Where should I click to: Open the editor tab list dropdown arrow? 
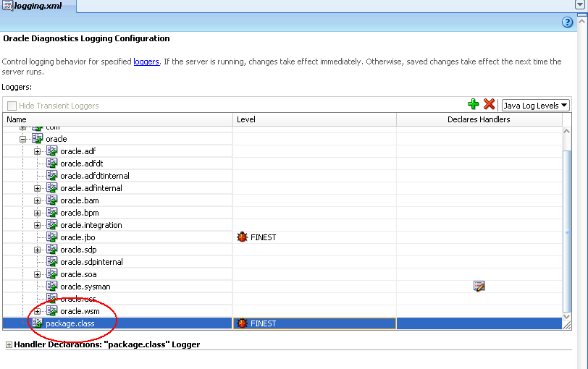pos(579,4)
